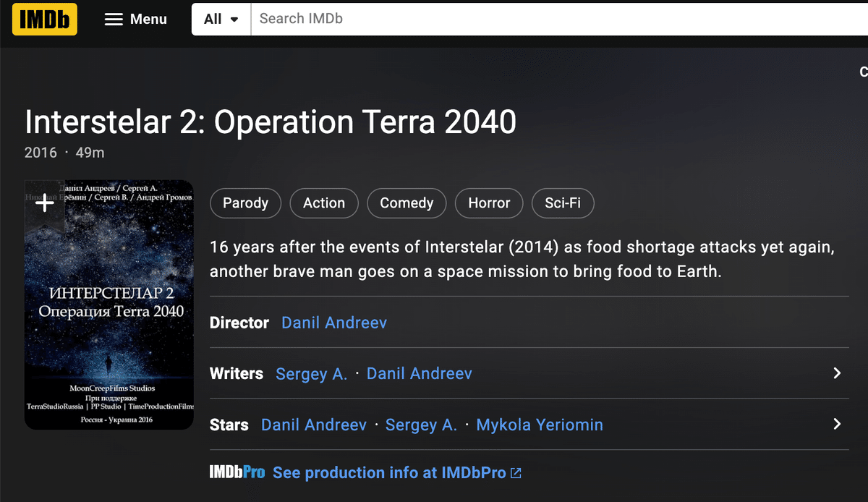Open director Danil Andreev's page
This screenshot has height=502, width=868.
coord(334,323)
